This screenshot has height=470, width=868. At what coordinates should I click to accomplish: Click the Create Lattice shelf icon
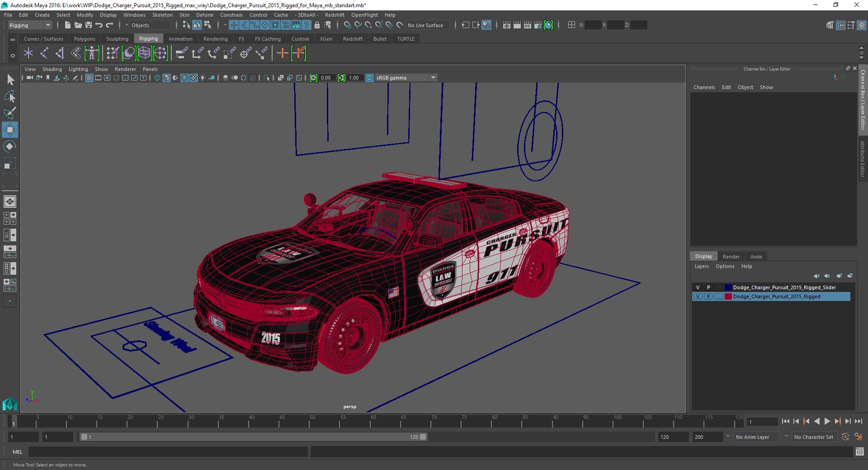tap(144, 53)
